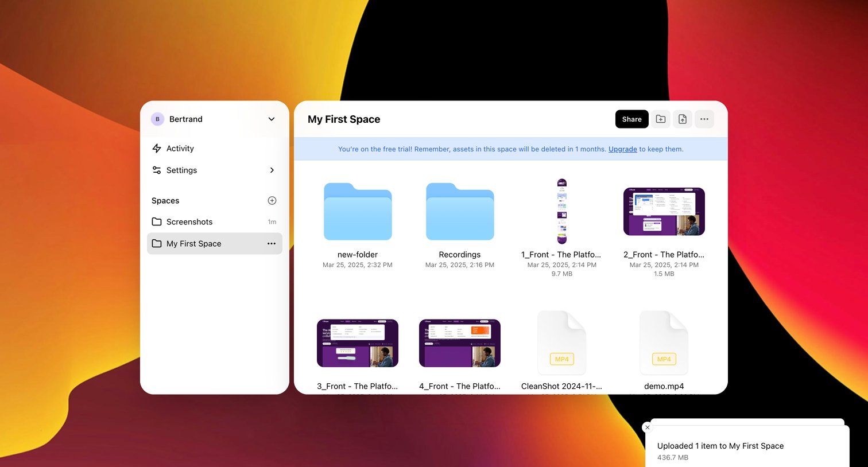
Task: Click the My First Space title heading
Action: click(x=344, y=119)
